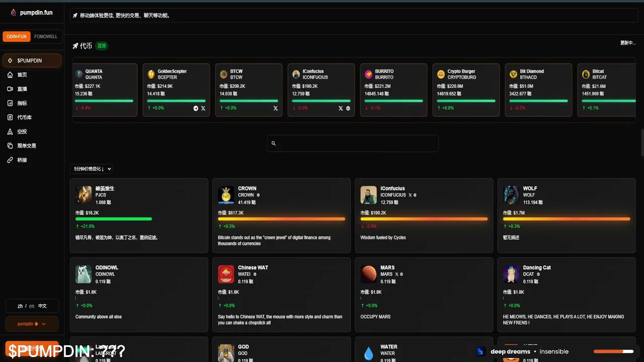Open IConfucius ticker card's X icon

[x=341, y=108]
